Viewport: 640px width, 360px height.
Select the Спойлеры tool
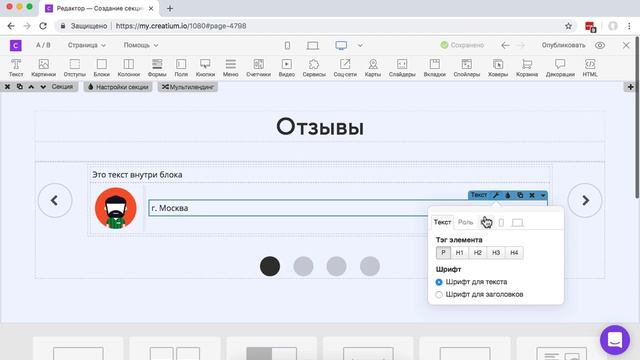467,67
